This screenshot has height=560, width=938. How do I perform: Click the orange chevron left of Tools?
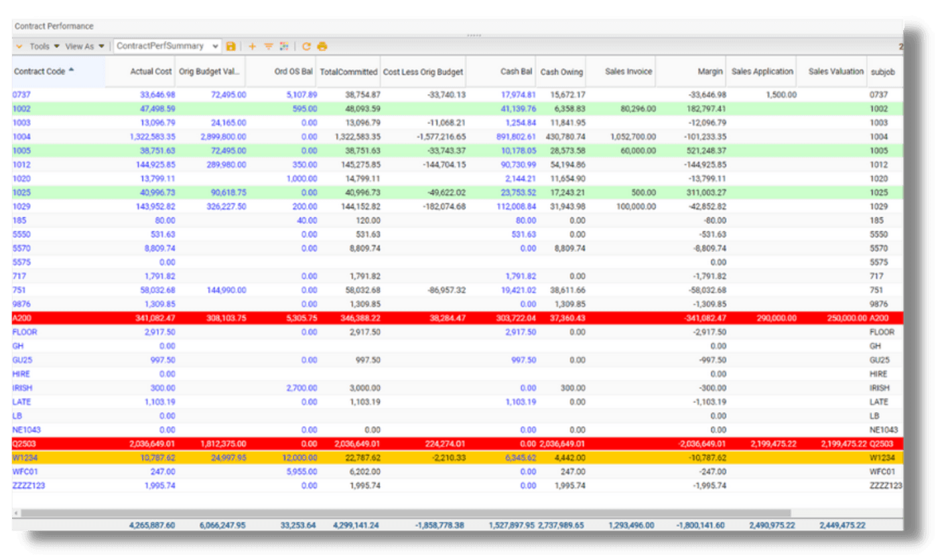click(x=20, y=46)
